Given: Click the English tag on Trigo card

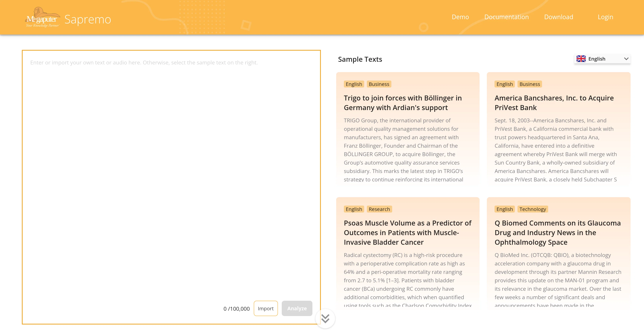Looking at the screenshot, I should [354, 84].
